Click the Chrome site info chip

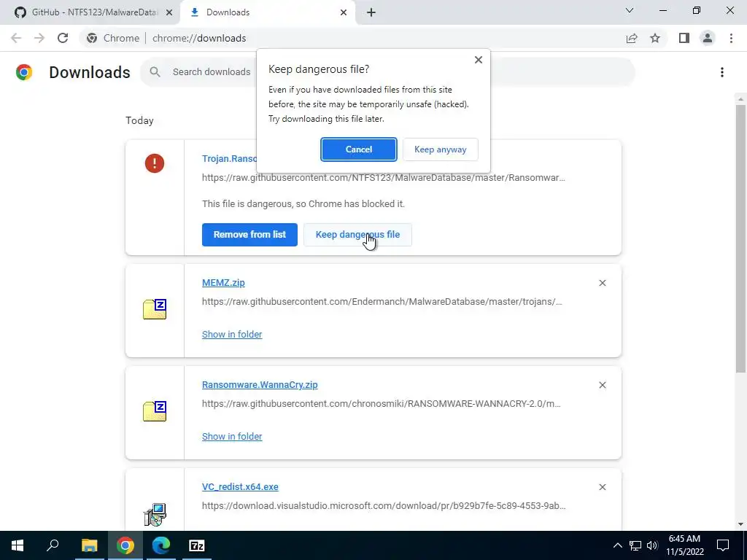[113, 38]
